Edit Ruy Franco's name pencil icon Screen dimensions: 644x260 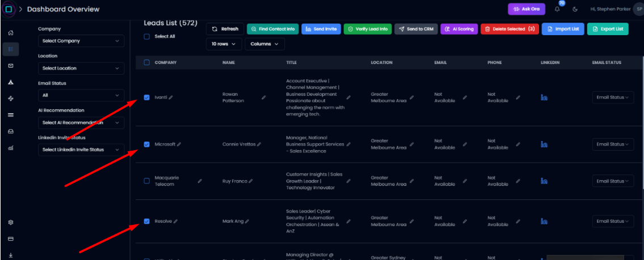click(x=251, y=181)
